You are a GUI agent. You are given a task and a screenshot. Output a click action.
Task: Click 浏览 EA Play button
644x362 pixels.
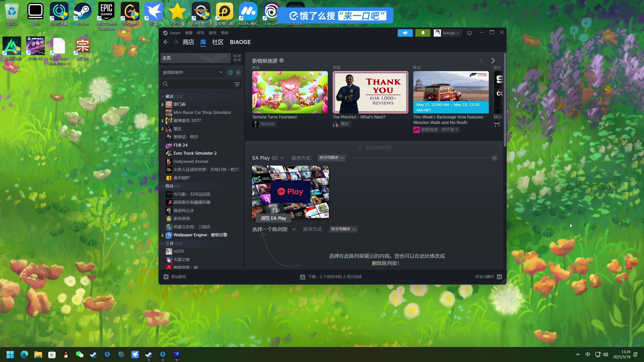[273, 218]
